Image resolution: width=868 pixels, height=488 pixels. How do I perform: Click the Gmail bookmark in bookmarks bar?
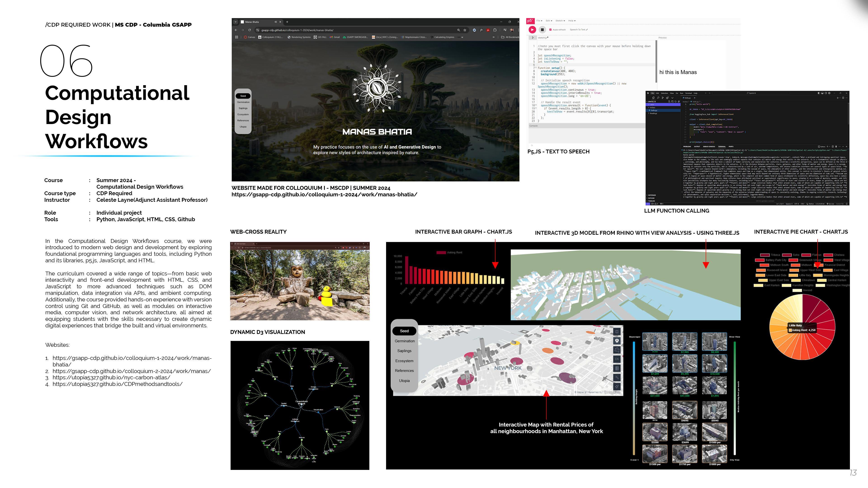click(x=335, y=37)
